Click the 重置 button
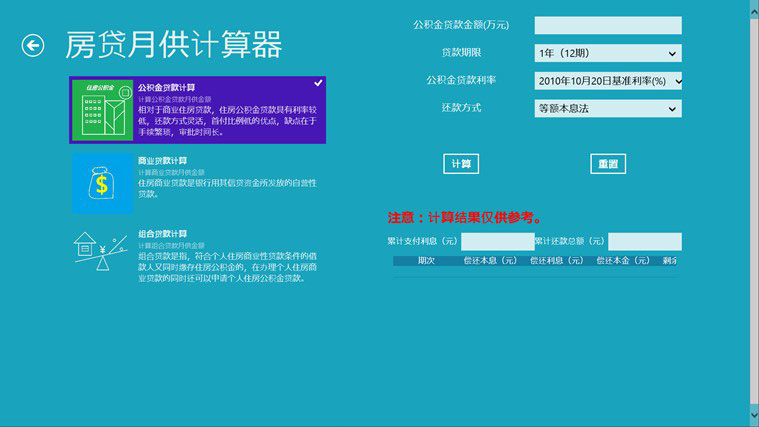This screenshot has width=759, height=427. point(608,164)
